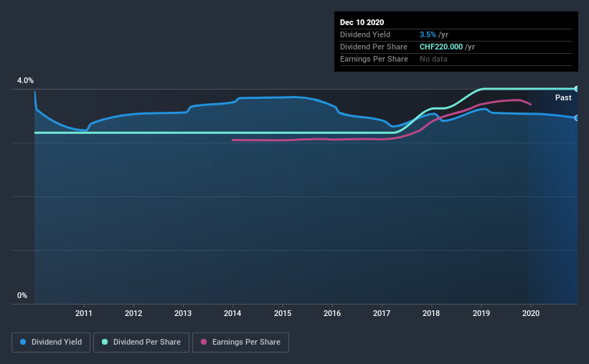This screenshot has height=364, width=589.
Task: Click the 2020 x-axis label
Action: (531, 313)
